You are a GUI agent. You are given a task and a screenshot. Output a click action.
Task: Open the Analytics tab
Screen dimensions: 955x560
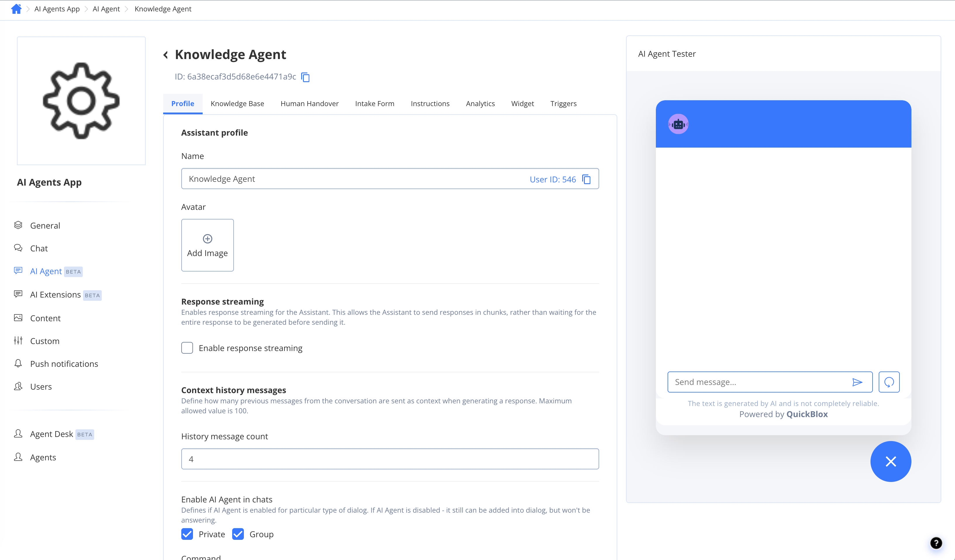pyautogui.click(x=480, y=103)
